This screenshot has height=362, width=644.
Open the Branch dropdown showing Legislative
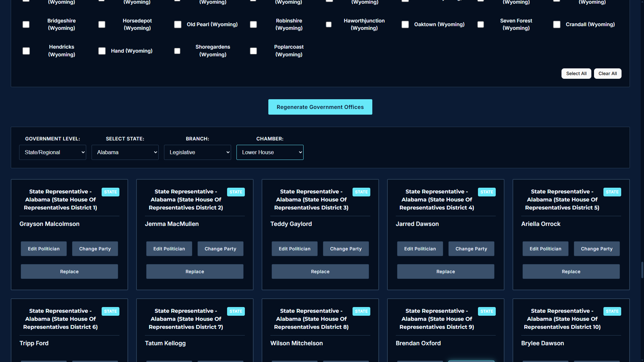click(x=198, y=152)
